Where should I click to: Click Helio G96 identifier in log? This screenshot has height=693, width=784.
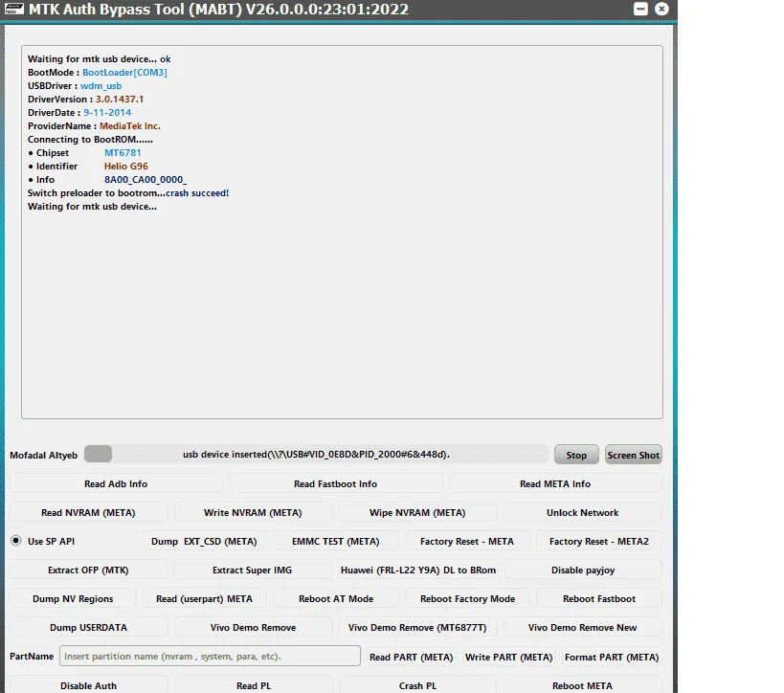point(126,166)
